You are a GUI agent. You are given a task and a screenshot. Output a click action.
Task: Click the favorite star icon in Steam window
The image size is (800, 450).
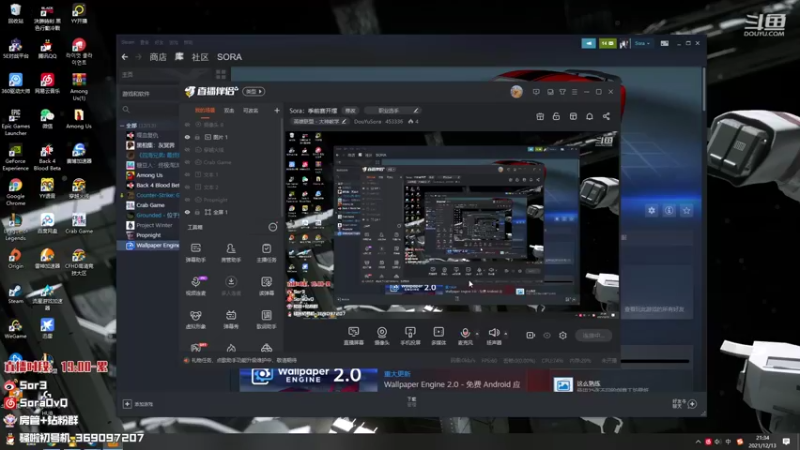coord(686,210)
